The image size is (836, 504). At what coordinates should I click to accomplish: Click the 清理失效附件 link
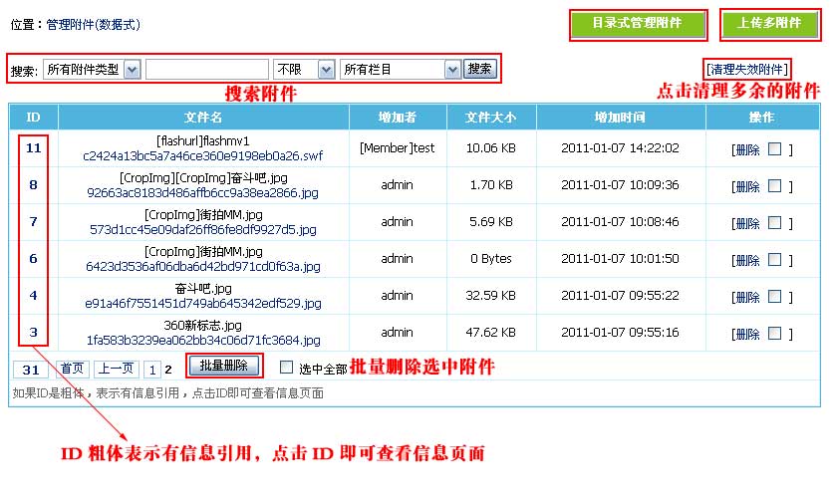pyautogui.click(x=746, y=69)
